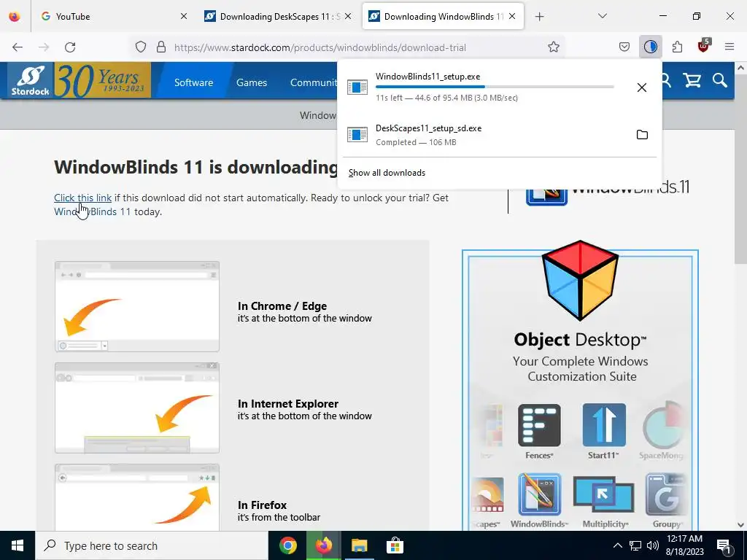
Task: Open the Extensions puzzle icon
Action: tap(677, 47)
